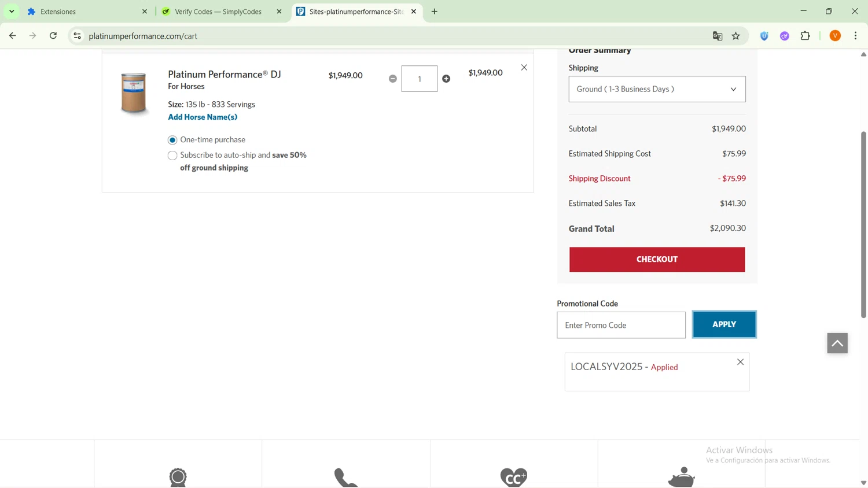Screen dimensions: 868x488
Task: Open the Ground shipping method dropdown
Action: [x=657, y=89]
